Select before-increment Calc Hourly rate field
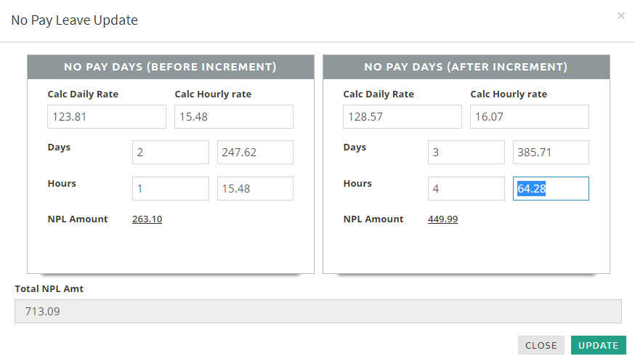 tap(233, 116)
